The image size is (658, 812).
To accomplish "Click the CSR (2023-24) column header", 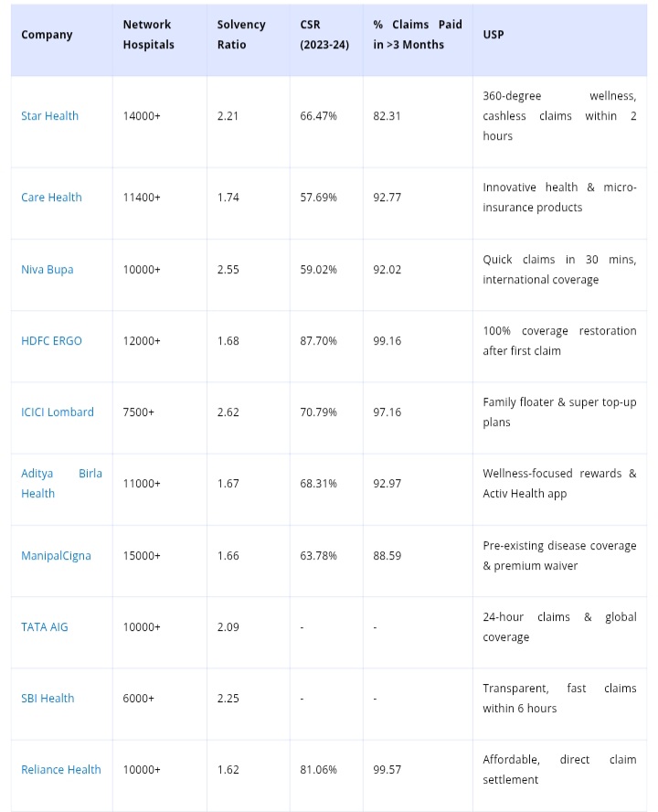I will click(319, 35).
